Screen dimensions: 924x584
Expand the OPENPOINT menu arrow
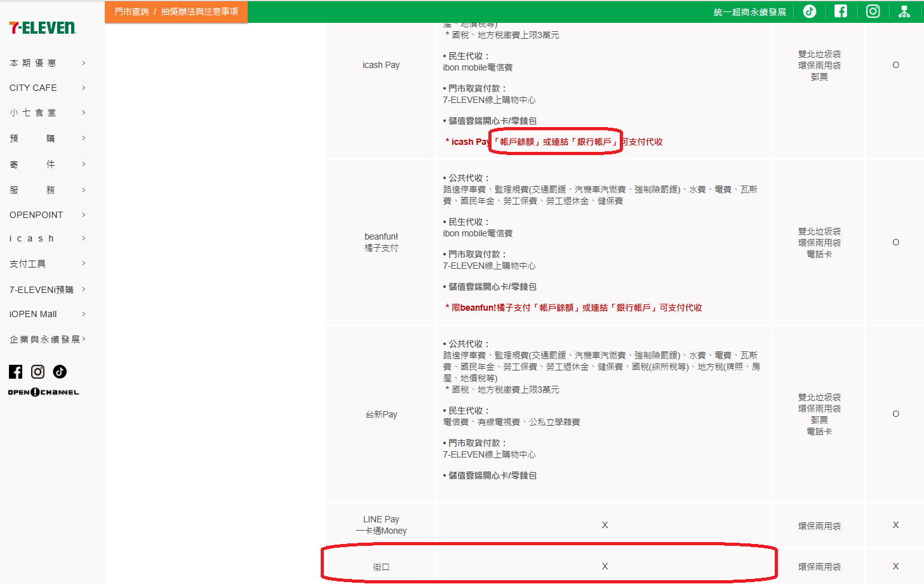pos(83,215)
